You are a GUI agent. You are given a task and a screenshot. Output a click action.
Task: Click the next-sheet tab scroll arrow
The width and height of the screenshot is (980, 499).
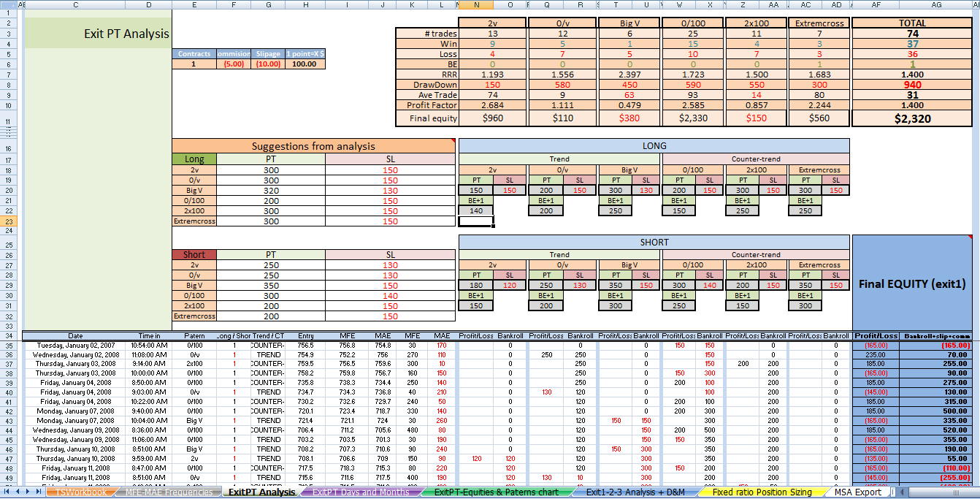coord(28,492)
